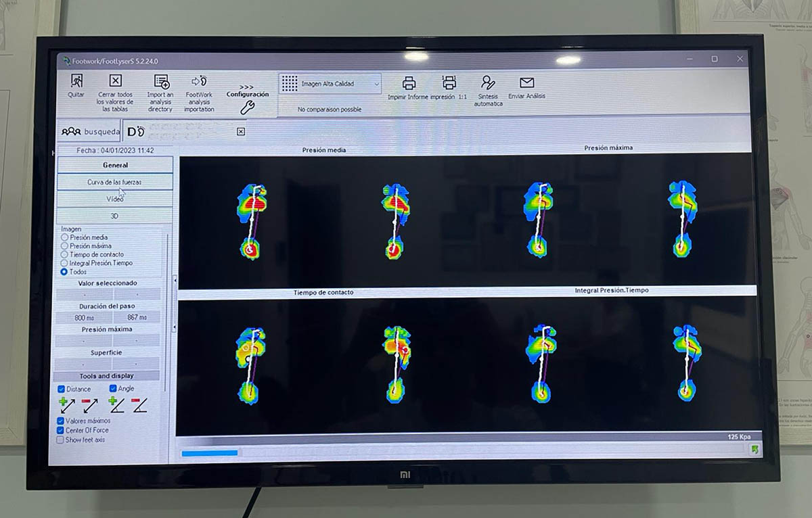Viewport: 812px width, 518px height.
Task: Switch to the busqueda tab
Action: pos(91,132)
